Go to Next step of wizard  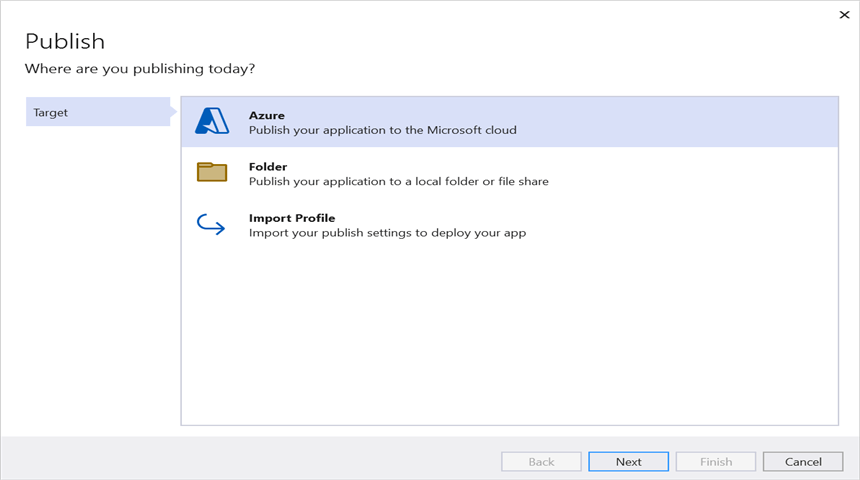[629, 461]
